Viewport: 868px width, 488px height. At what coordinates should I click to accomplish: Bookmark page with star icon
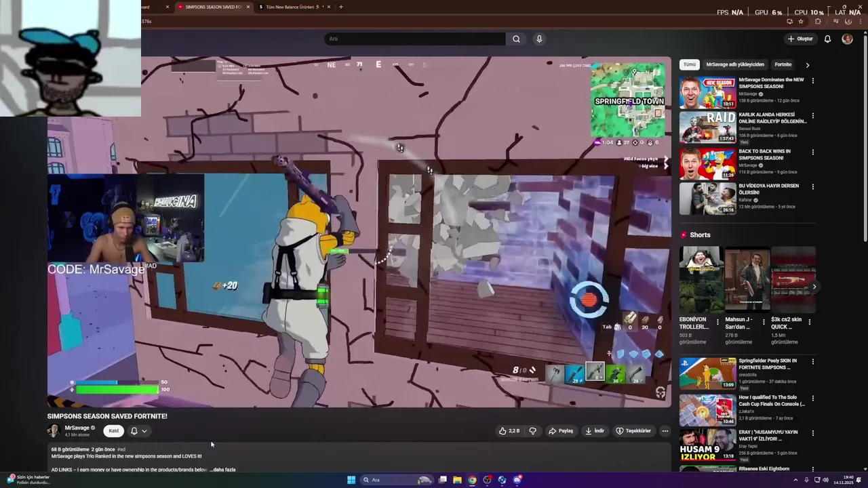pos(801,22)
